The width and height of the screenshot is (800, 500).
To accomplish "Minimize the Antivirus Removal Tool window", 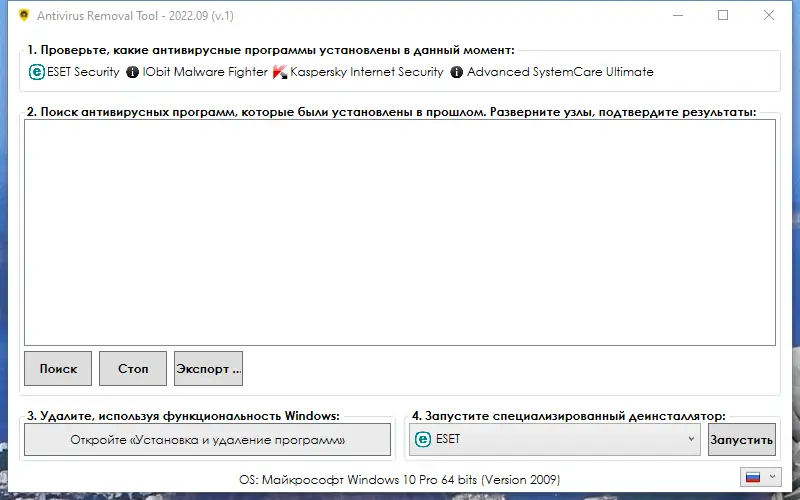I will [678, 15].
